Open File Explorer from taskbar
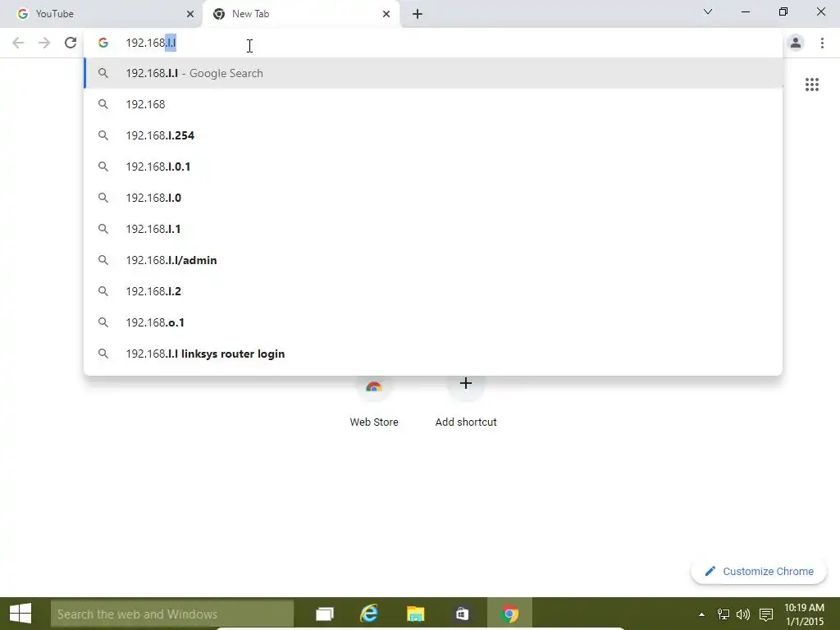Image resolution: width=840 pixels, height=630 pixels. pos(415,614)
